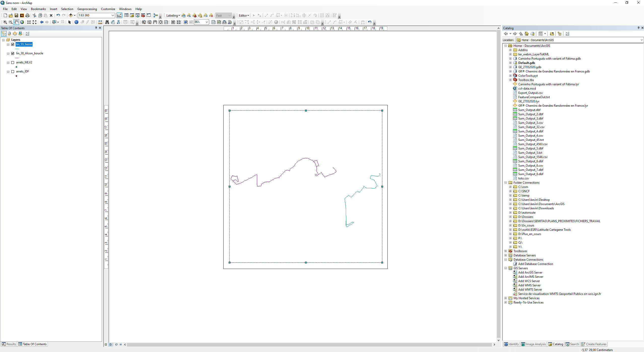The height and width of the screenshot is (352, 644).
Task: Collapse the Folder Connections node
Action: click(505, 183)
